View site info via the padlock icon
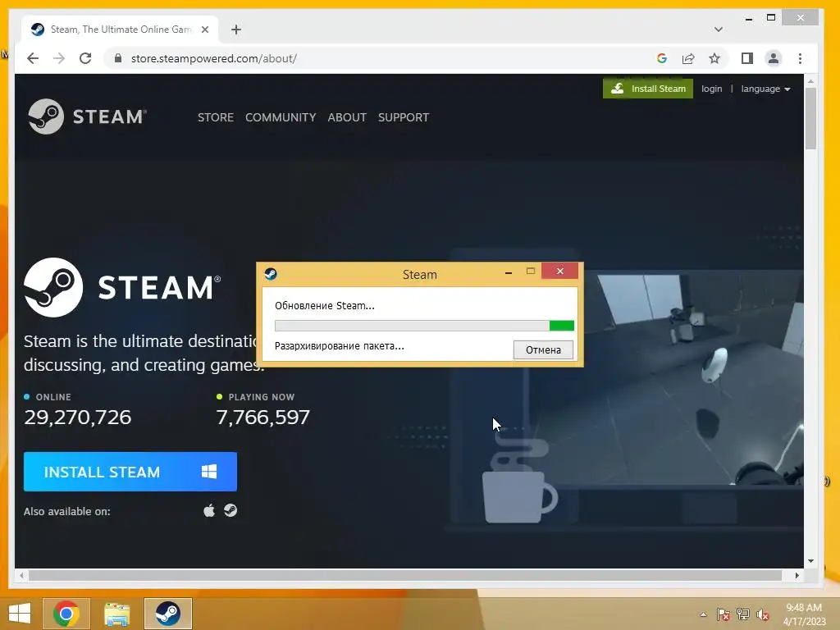Viewport: 840px width, 630px height. [118, 58]
